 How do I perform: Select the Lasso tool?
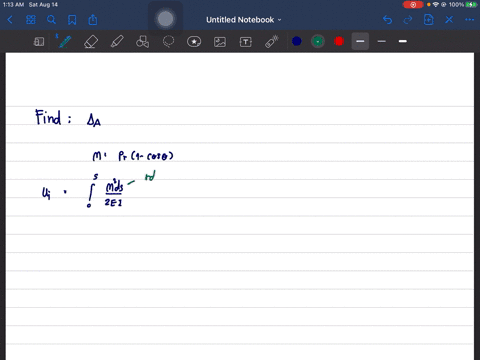pos(168,42)
